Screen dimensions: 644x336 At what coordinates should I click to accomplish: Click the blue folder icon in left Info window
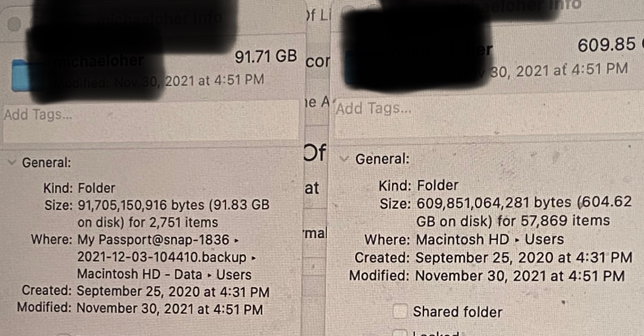21,75
